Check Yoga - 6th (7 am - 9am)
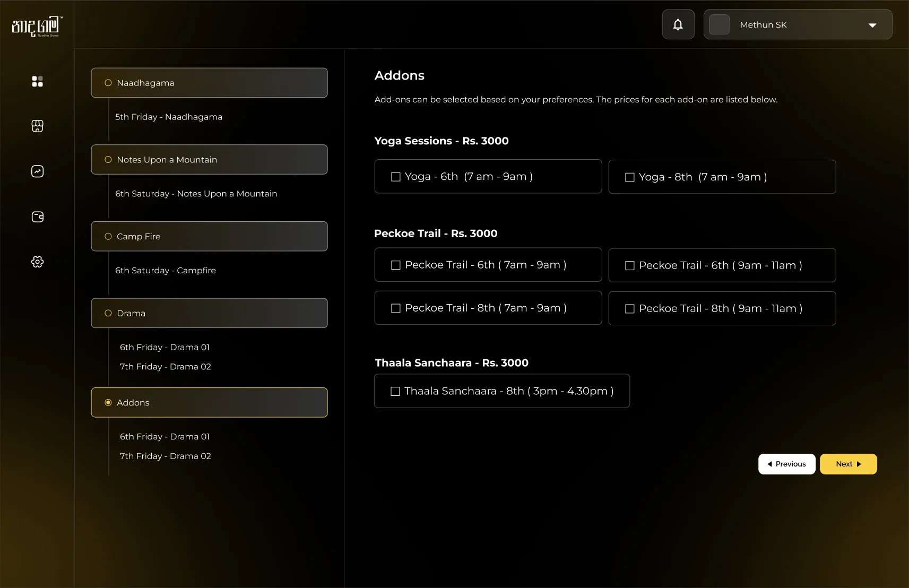 pyautogui.click(x=396, y=177)
